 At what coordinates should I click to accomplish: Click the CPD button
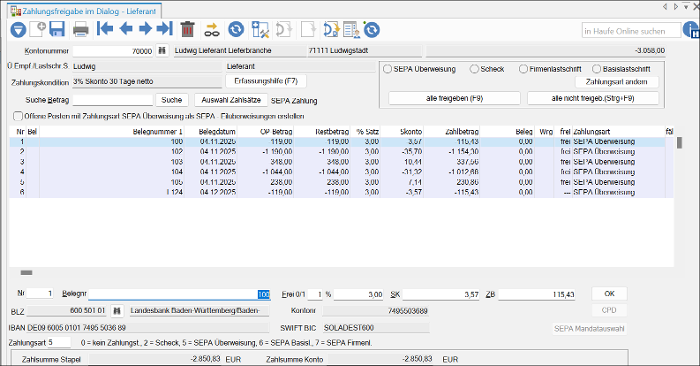609,310
